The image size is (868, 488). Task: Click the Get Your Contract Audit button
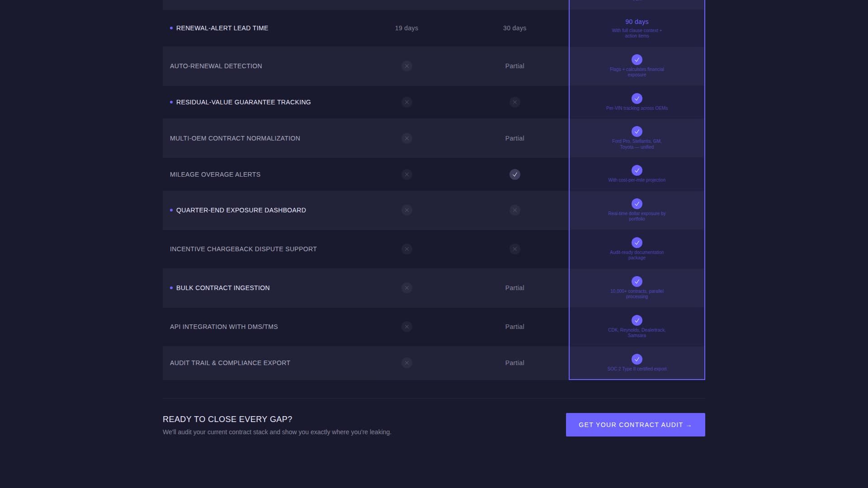[x=635, y=425]
